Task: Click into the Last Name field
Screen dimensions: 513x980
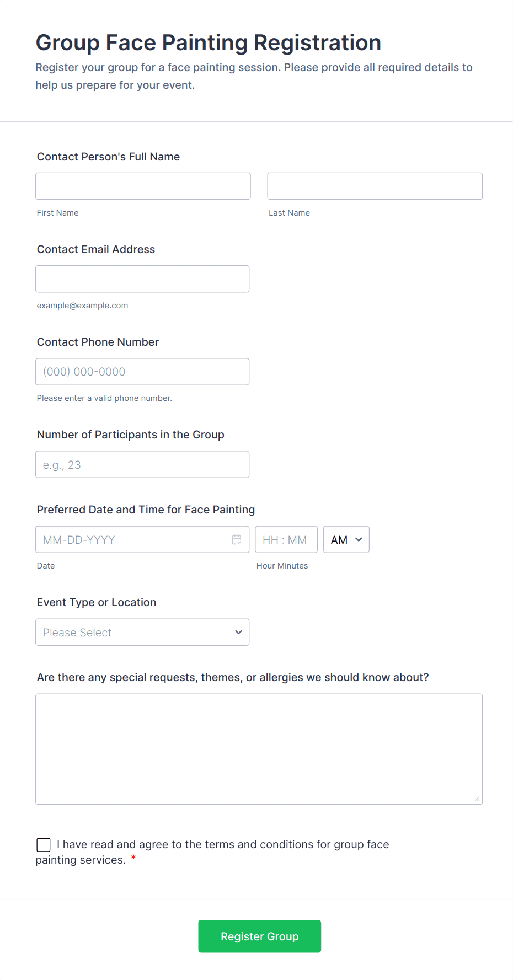Action: click(x=375, y=186)
